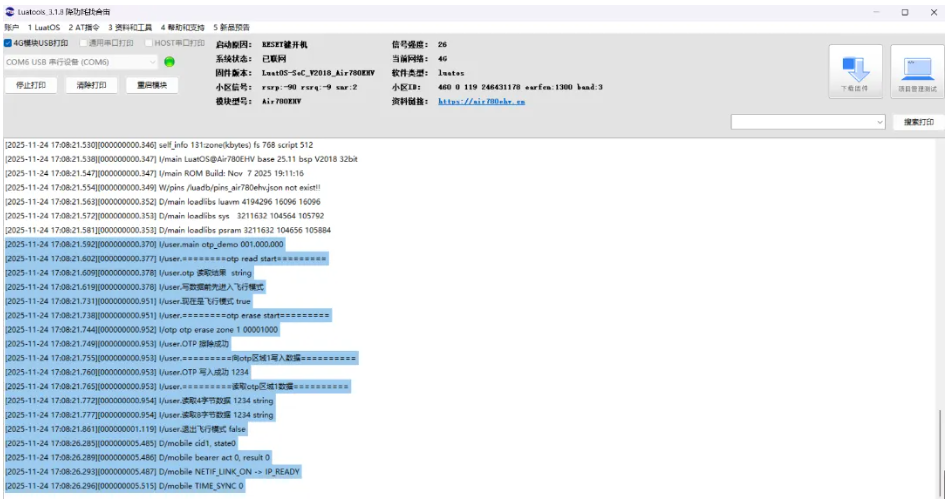The height and width of the screenshot is (504, 951).
Task: Select log line 'otp erase start'
Action: point(167,315)
